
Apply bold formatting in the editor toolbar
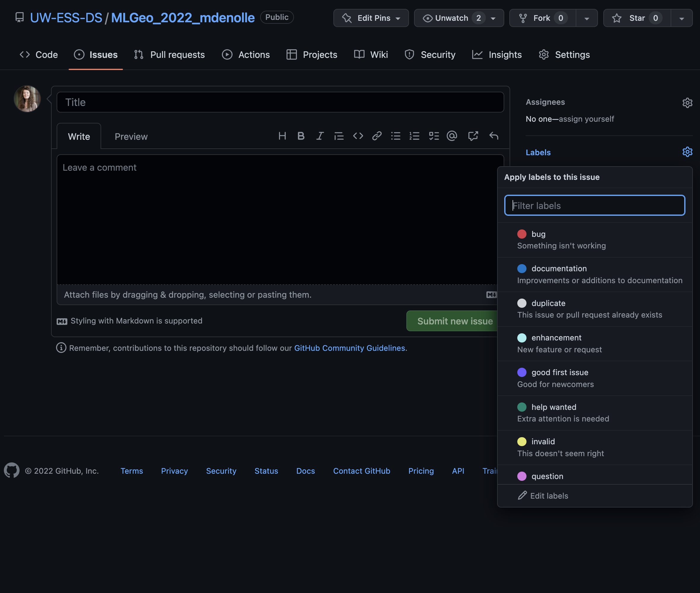tap(301, 136)
